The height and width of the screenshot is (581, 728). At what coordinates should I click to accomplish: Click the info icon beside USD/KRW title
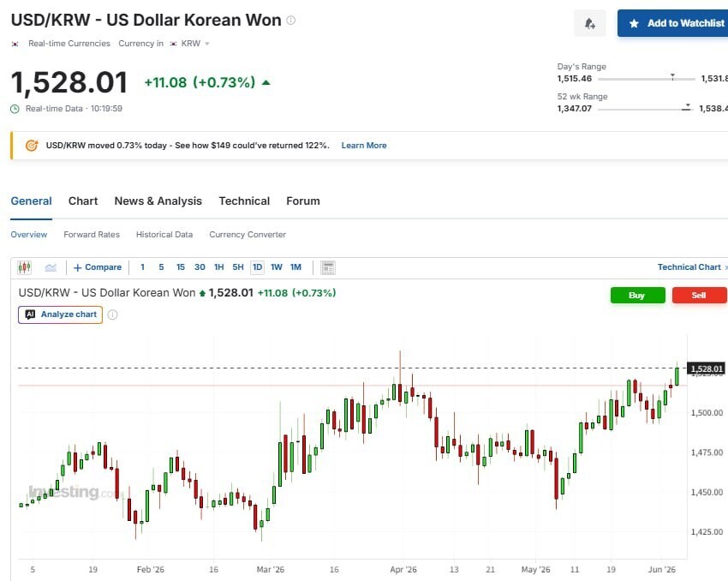[291, 20]
